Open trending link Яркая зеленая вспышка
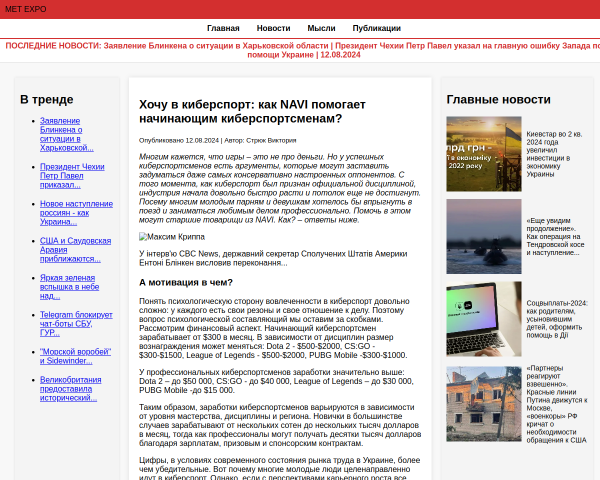 tap(69, 287)
